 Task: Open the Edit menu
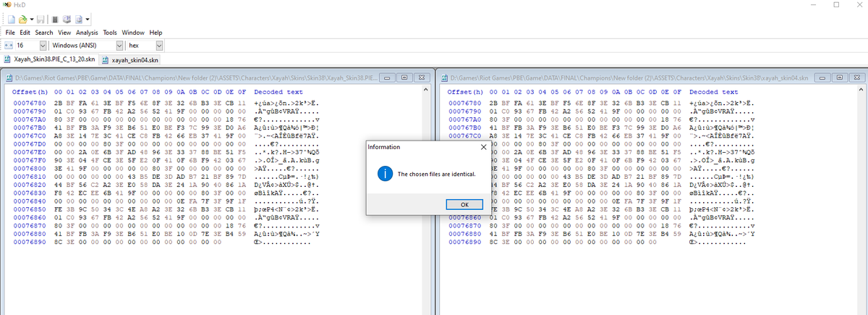click(x=25, y=33)
